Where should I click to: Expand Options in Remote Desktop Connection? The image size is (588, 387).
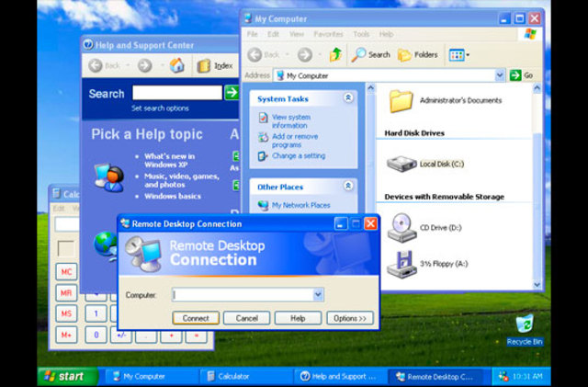coord(349,318)
